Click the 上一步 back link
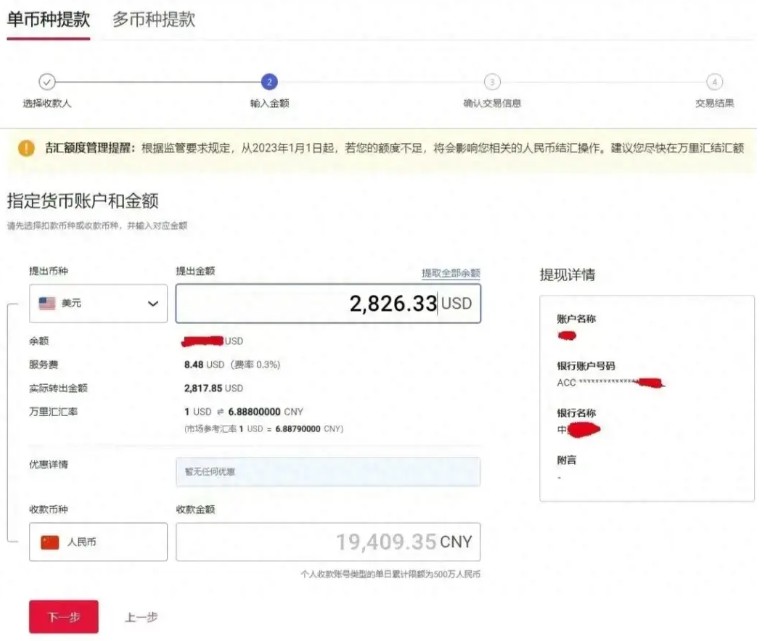Screen dimensions: 772x641 [x=141, y=617]
